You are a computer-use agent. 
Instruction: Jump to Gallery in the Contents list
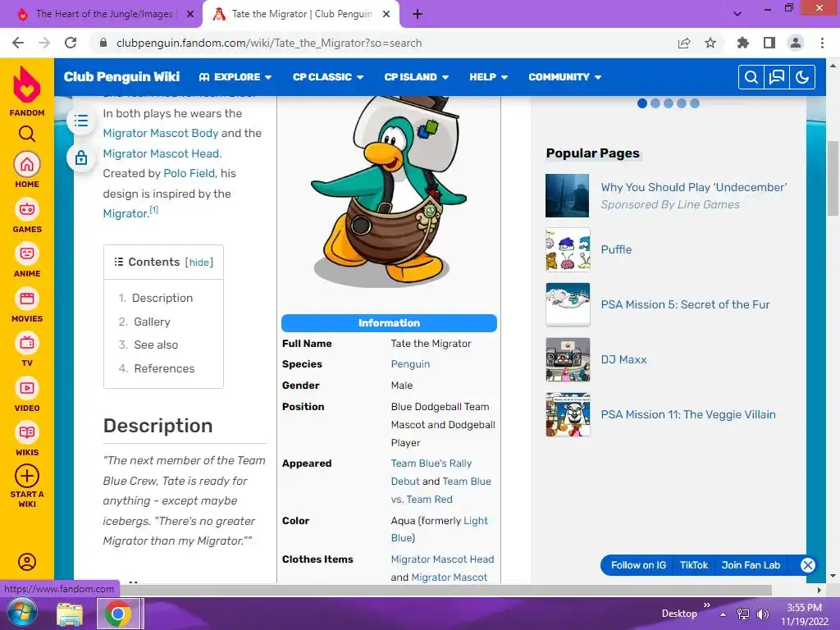(152, 322)
